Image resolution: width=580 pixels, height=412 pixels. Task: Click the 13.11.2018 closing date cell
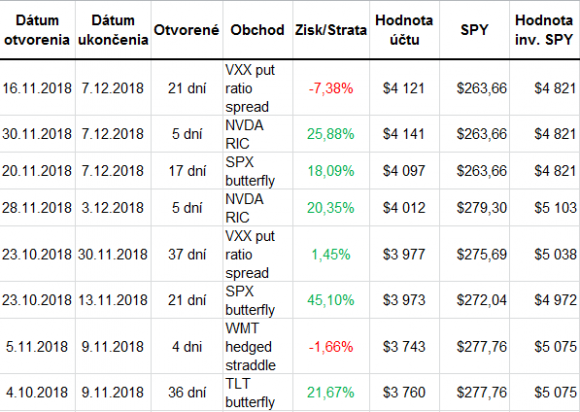tap(113, 300)
